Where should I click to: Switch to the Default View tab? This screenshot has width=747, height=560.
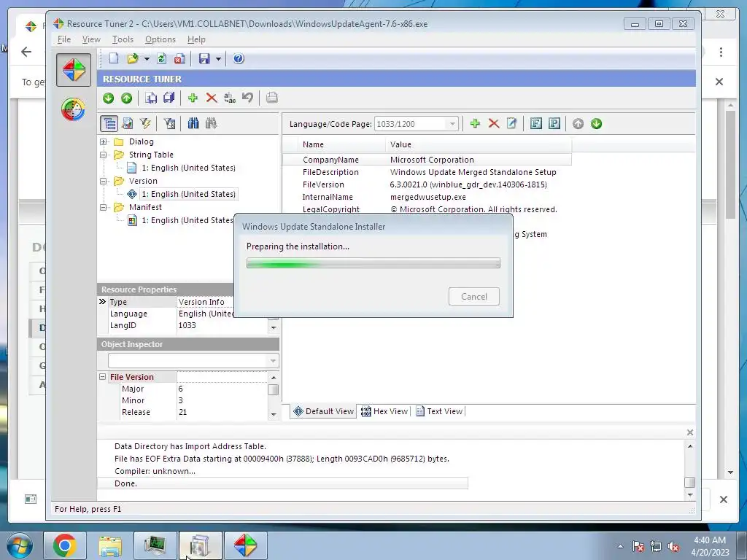(323, 411)
